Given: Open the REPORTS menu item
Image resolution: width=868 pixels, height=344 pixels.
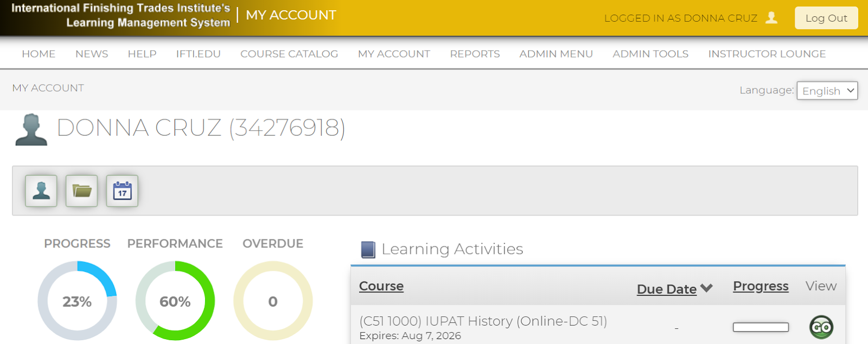Looking at the screenshot, I should point(475,54).
